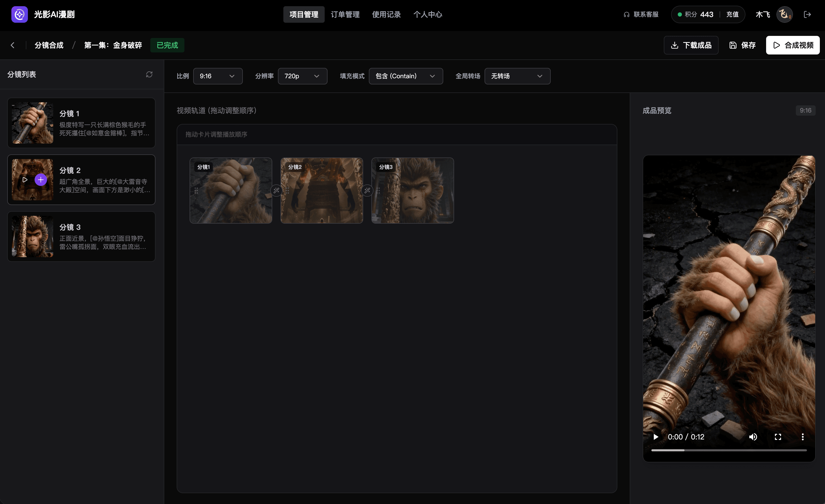Click the logout icon in top bar

pyautogui.click(x=807, y=14)
